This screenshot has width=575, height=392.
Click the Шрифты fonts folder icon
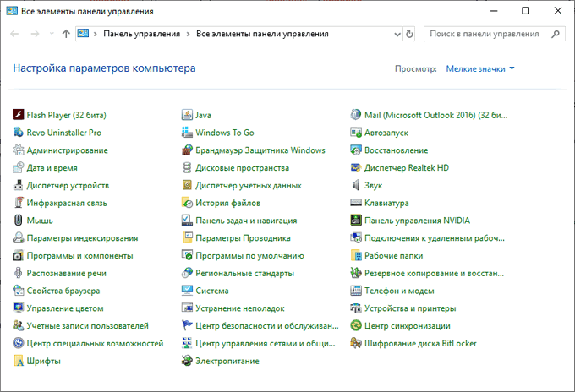point(19,362)
